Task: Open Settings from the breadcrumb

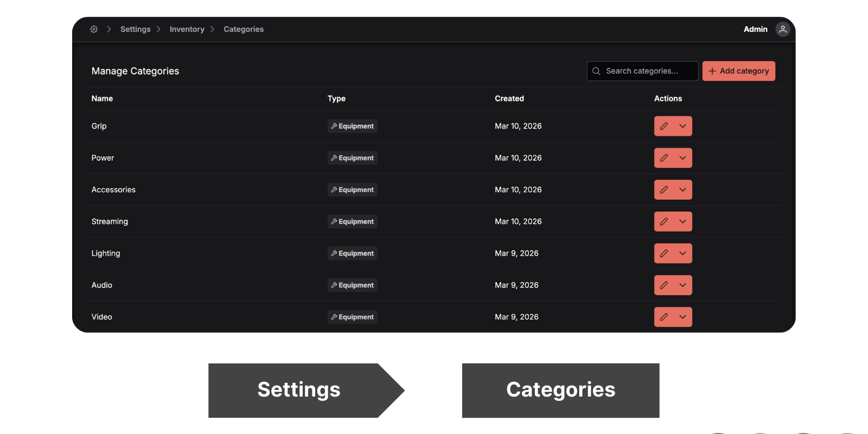Action: [135, 29]
